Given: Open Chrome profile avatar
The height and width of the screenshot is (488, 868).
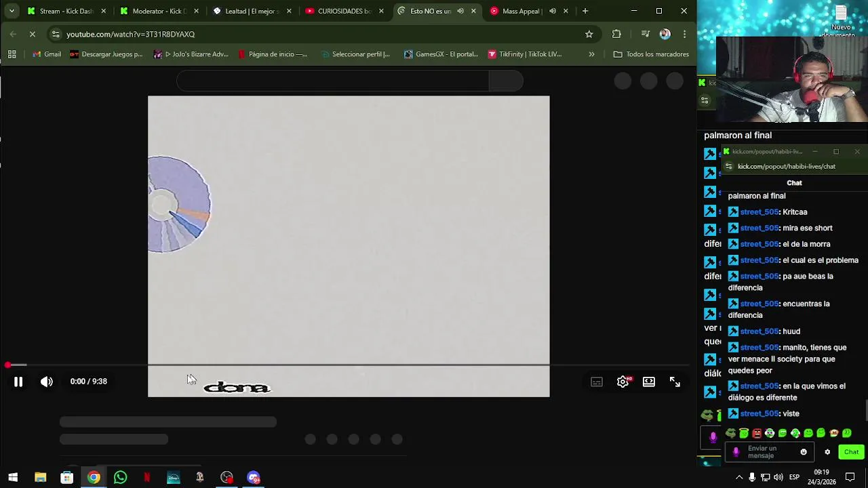Looking at the screenshot, I should pos(665,34).
